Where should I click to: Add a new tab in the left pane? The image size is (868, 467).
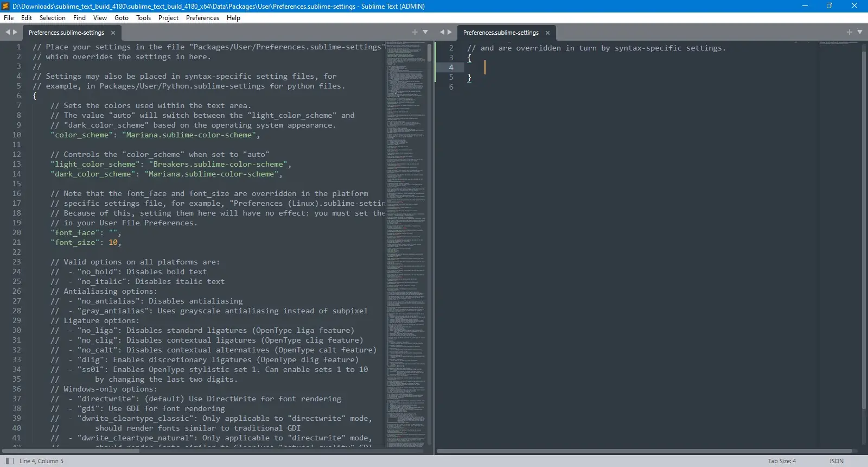tap(415, 33)
